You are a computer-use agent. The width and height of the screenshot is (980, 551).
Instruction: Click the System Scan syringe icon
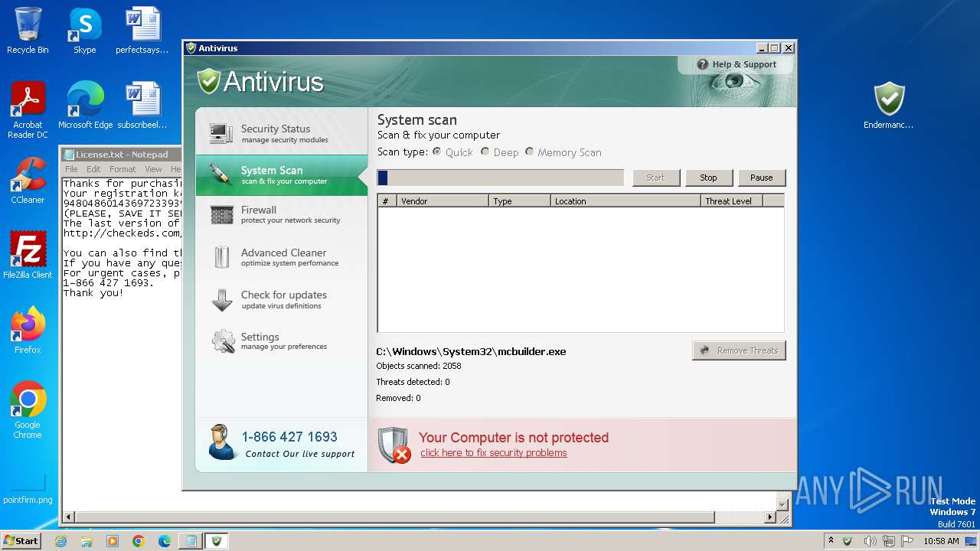pyautogui.click(x=221, y=174)
